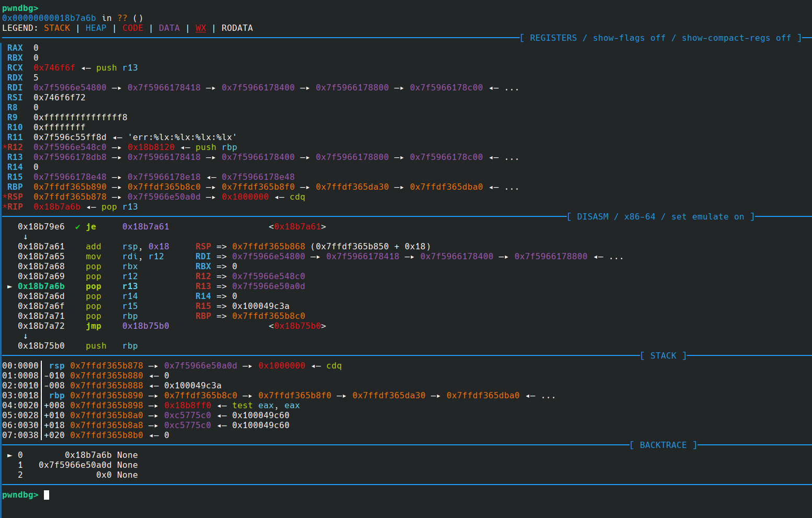The height and width of the screenshot is (518, 812).
Task: Click the 'show-compact-regs off' header text
Action: coord(736,38)
